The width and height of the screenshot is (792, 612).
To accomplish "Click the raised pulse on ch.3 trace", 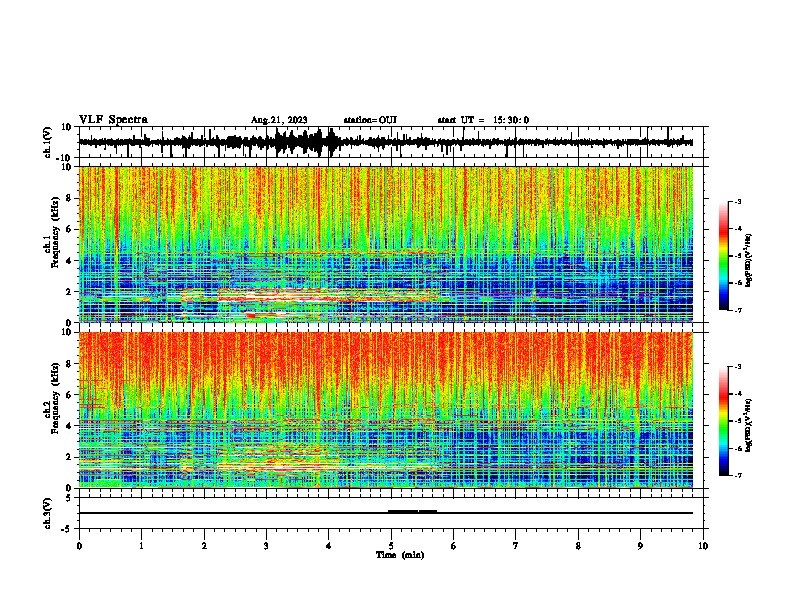I will coord(412,511).
